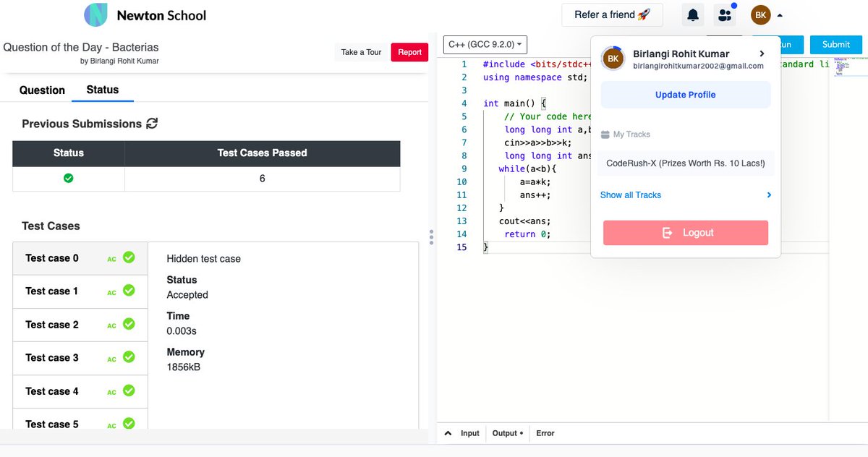The width and height of the screenshot is (868, 457).
Task: Click green check for Test case 5
Action: (129, 423)
